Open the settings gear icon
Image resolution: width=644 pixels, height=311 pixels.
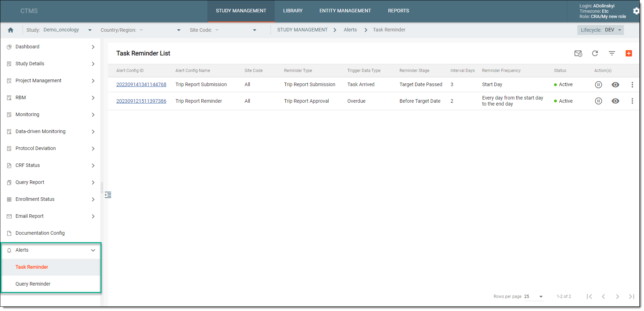pos(636,11)
